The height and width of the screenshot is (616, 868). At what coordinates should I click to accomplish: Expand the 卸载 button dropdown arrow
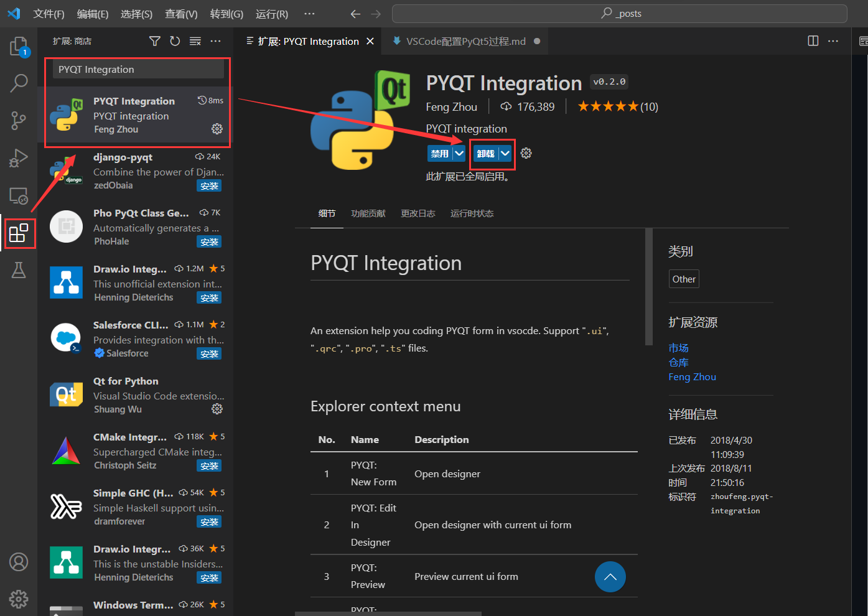coord(505,153)
